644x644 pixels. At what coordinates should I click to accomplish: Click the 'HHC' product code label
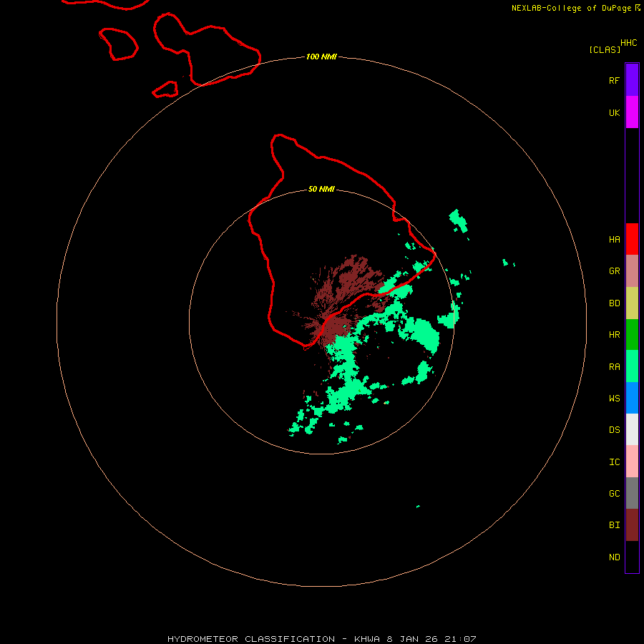point(628,43)
